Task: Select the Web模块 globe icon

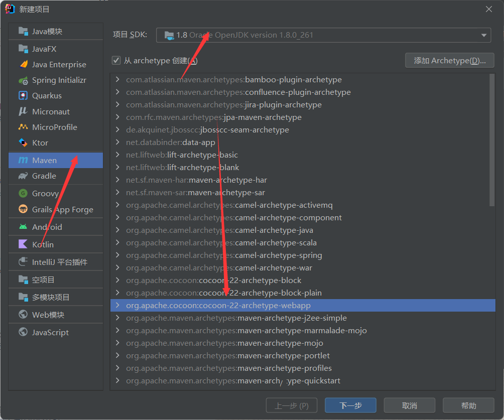Action: [x=23, y=314]
